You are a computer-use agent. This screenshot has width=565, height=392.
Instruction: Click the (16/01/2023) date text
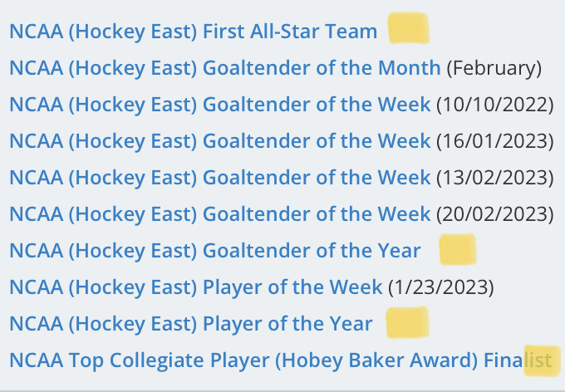495,141
